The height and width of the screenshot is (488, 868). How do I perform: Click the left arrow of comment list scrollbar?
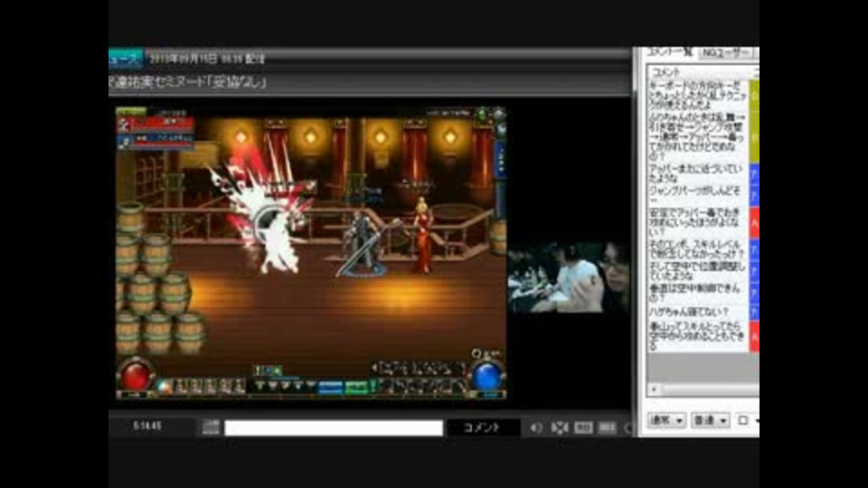coord(655,389)
